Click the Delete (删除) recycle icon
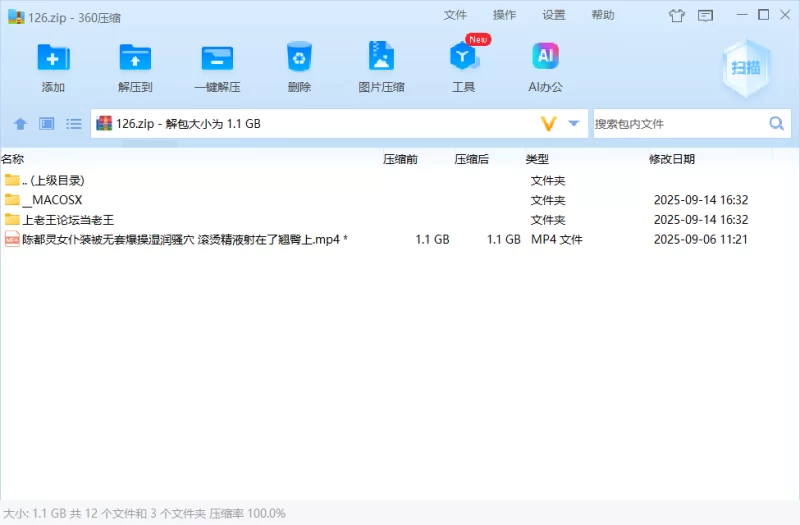The height and width of the screenshot is (525, 800). point(299,57)
